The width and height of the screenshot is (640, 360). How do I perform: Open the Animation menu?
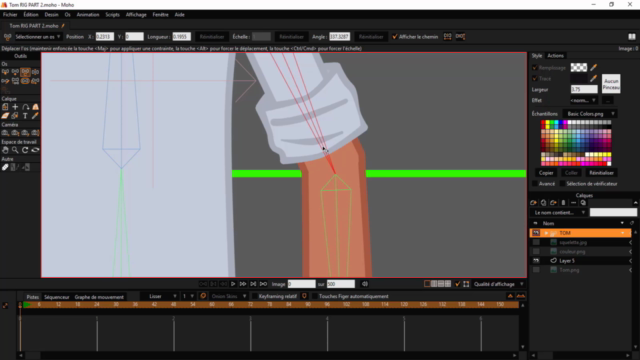(88, 15)
